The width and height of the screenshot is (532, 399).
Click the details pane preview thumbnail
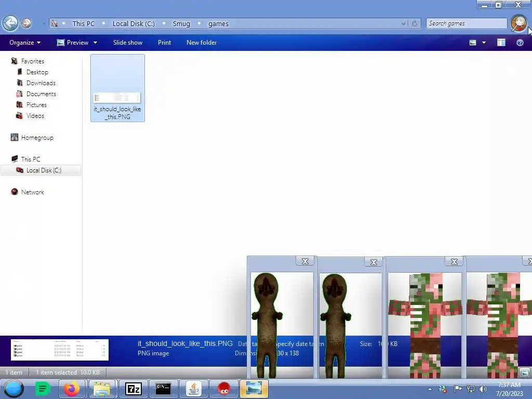60,350
